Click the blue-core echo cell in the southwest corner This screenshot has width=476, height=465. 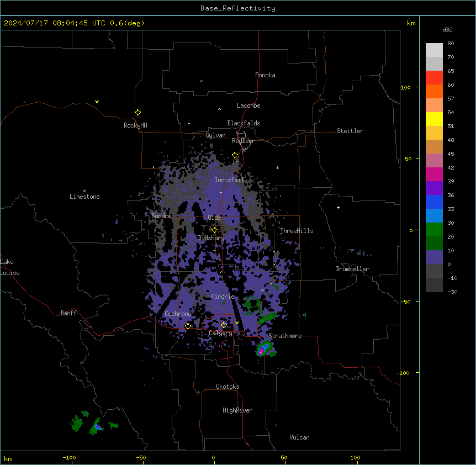tap(97, 426)
